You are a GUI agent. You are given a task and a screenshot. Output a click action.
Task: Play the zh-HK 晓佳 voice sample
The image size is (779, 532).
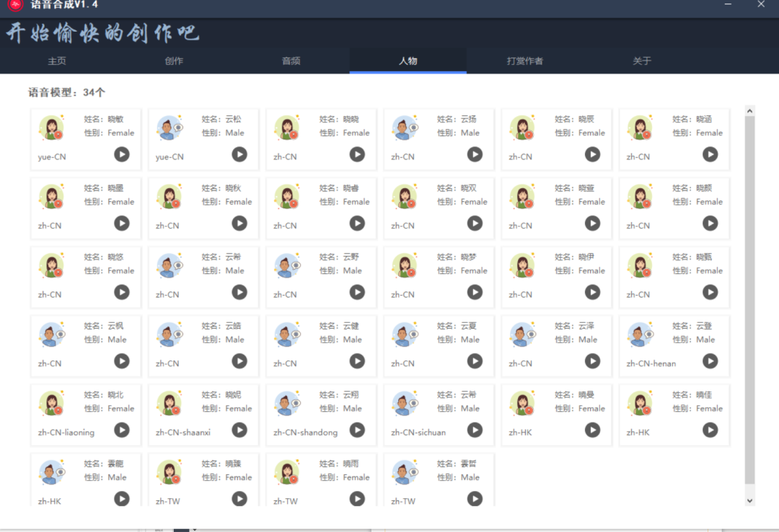(x=710, y=430)
